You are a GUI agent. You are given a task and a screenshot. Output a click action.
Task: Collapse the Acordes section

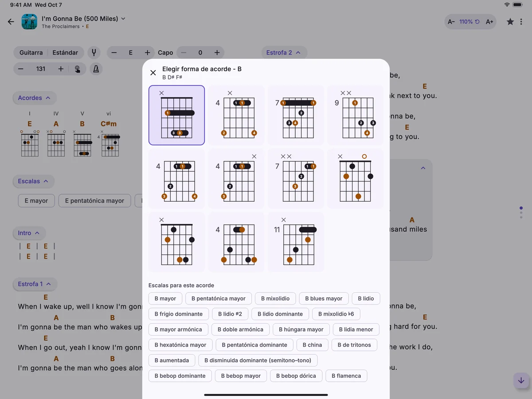[34, 98]
